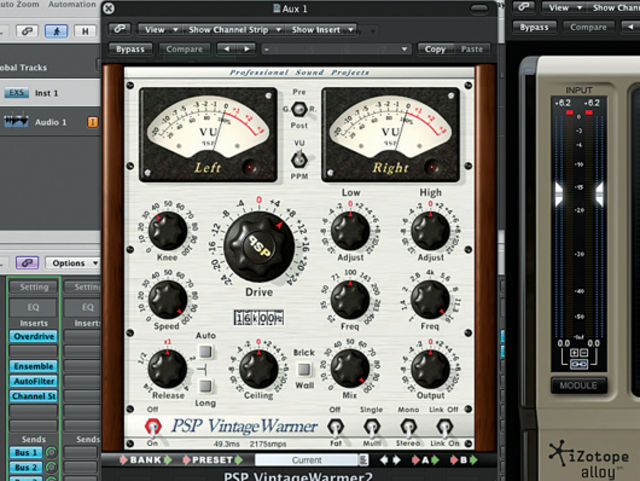The image size is (640, 481).
Task: Click the B comparison slot
Action: coord(463,460)
